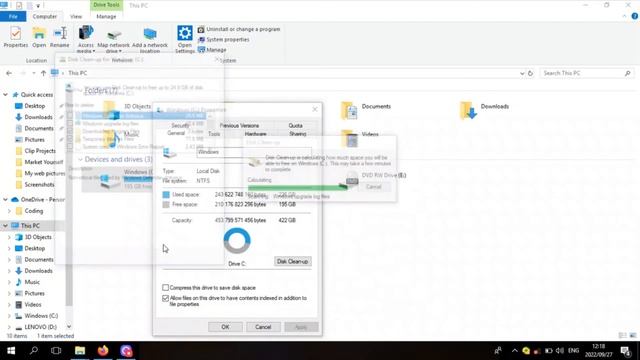Viewport: 640px width, 360px height.
Task: Select the Drive Tools contextual tab
Action: pyautogui.click(x=106, y=5)
